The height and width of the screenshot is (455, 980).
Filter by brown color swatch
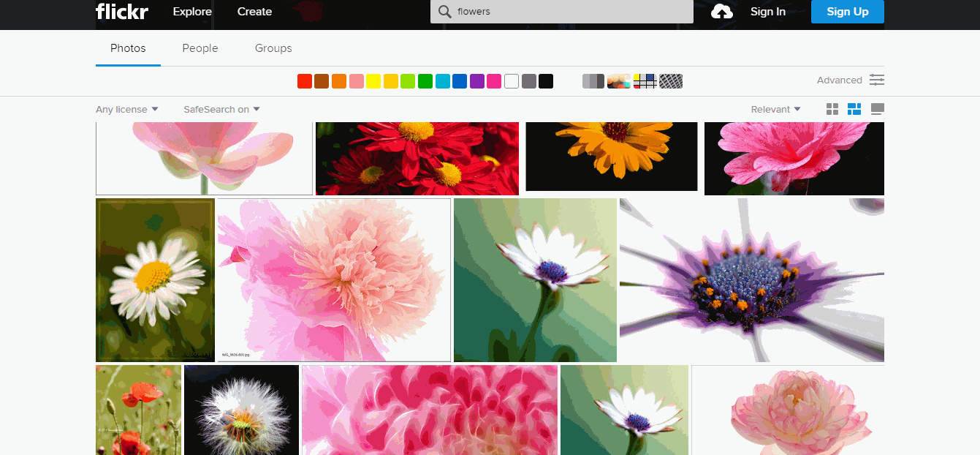click(322, 81)
